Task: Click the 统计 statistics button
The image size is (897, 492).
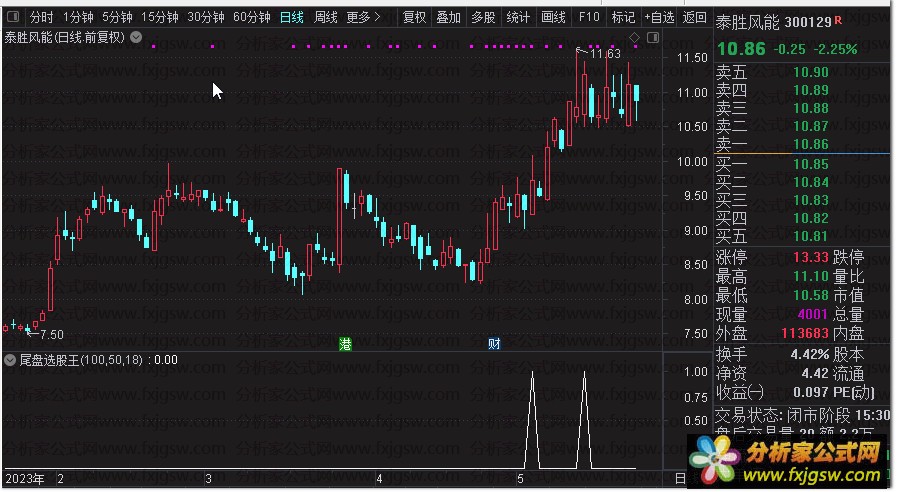Action: pos(518,17)
